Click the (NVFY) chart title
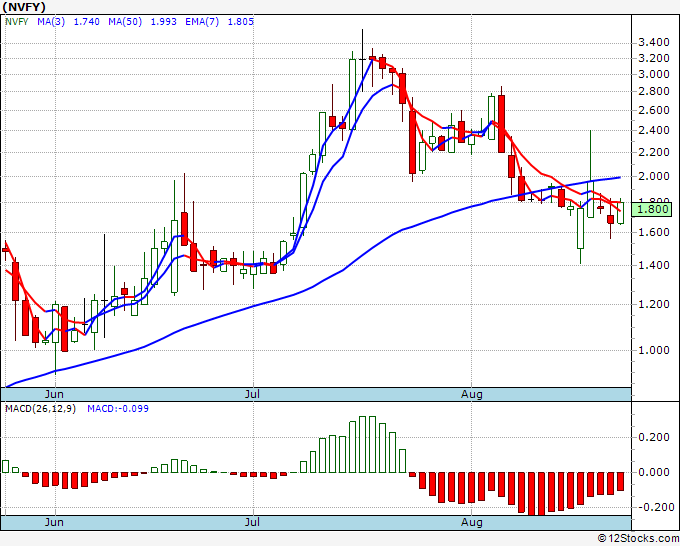The image size is (680, 546). 24,7
